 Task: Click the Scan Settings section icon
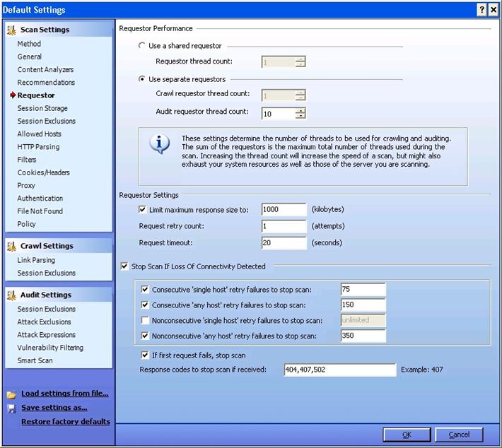12,30
